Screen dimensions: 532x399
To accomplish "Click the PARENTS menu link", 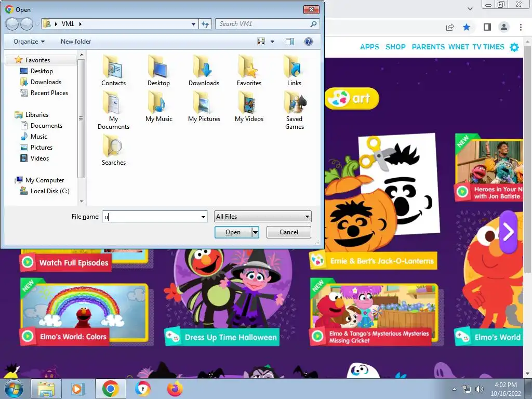I will (x=428, y=47).
